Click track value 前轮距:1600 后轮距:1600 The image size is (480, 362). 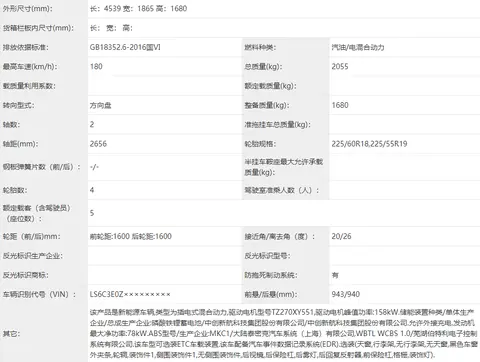click(131, 236)
